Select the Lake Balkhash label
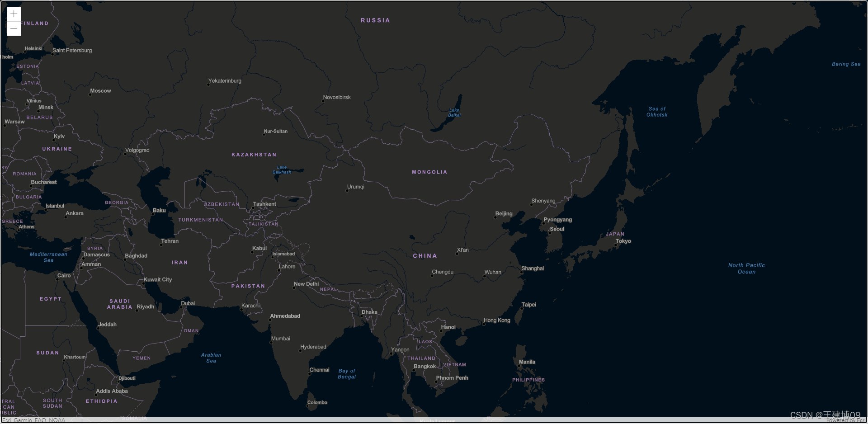868x424 pixels. coord(282,170)
